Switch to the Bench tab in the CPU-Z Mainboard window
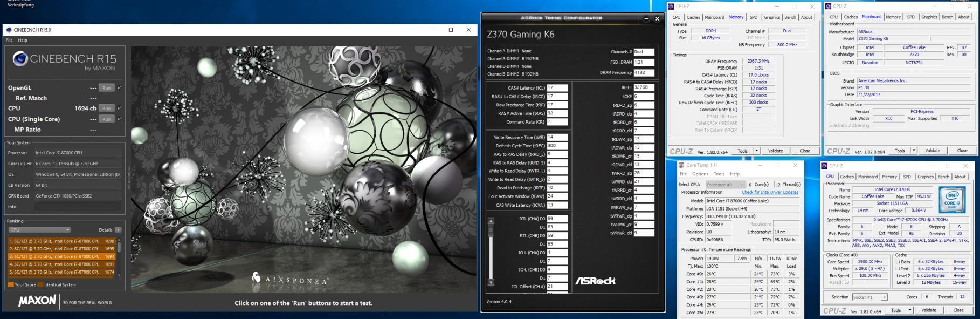This screenshot has height=319, width=980. pyautogui.click(x=947, y=17)
